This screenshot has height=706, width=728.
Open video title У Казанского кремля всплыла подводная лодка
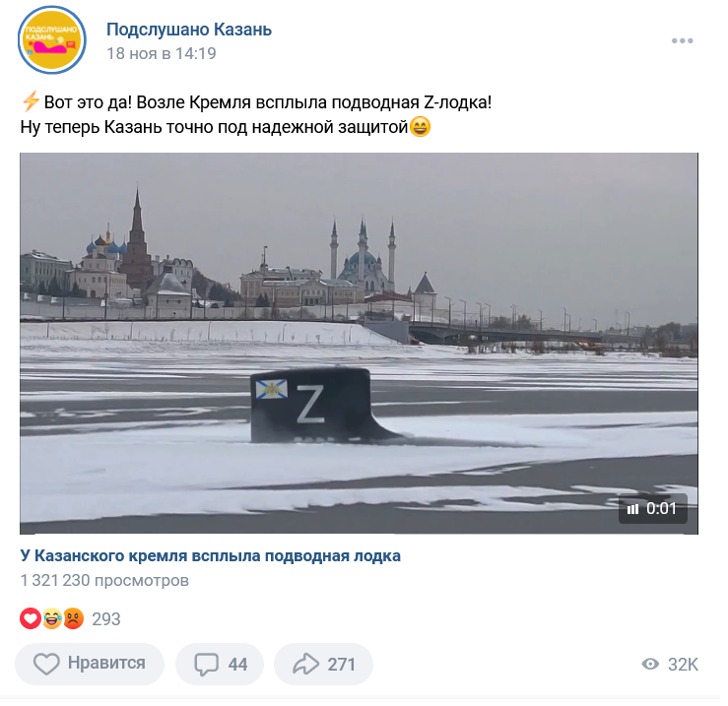(x=210, y=555)
